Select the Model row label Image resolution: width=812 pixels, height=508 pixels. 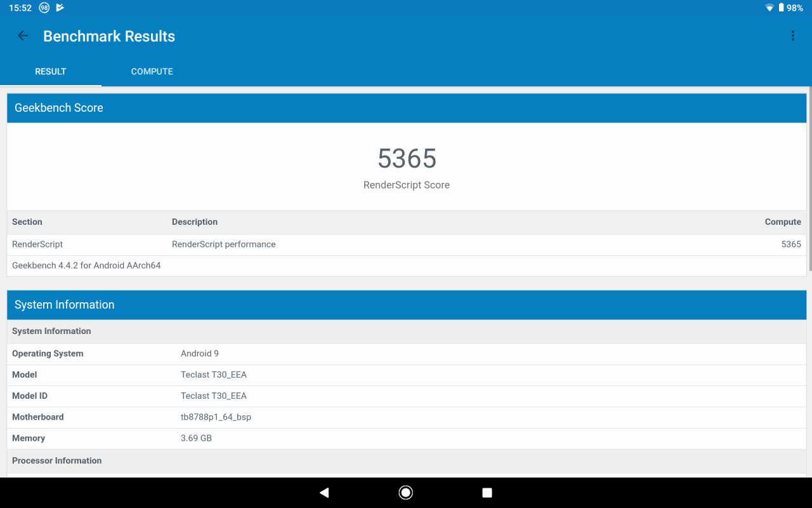tap(25, 375)
